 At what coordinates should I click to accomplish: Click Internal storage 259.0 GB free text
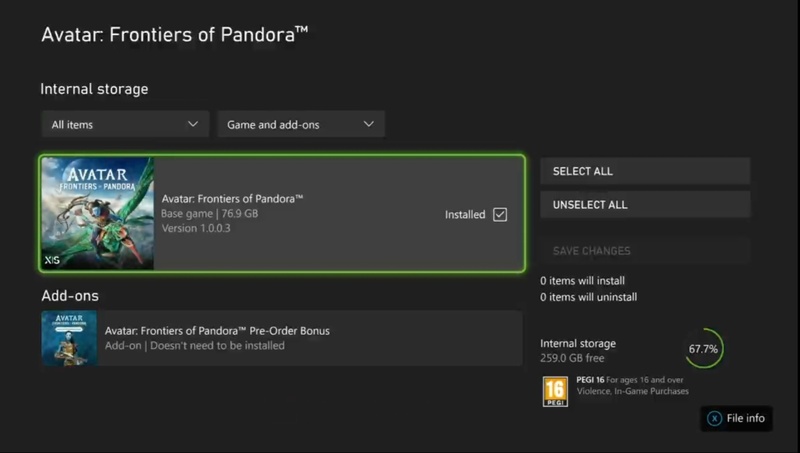[x=578, y=350]
